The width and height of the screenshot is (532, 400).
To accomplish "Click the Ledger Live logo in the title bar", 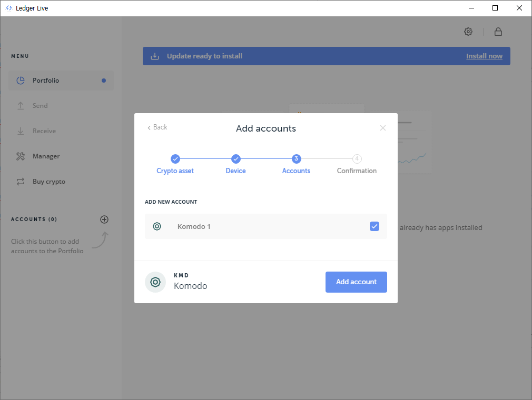I will click(x=9, y=8).
